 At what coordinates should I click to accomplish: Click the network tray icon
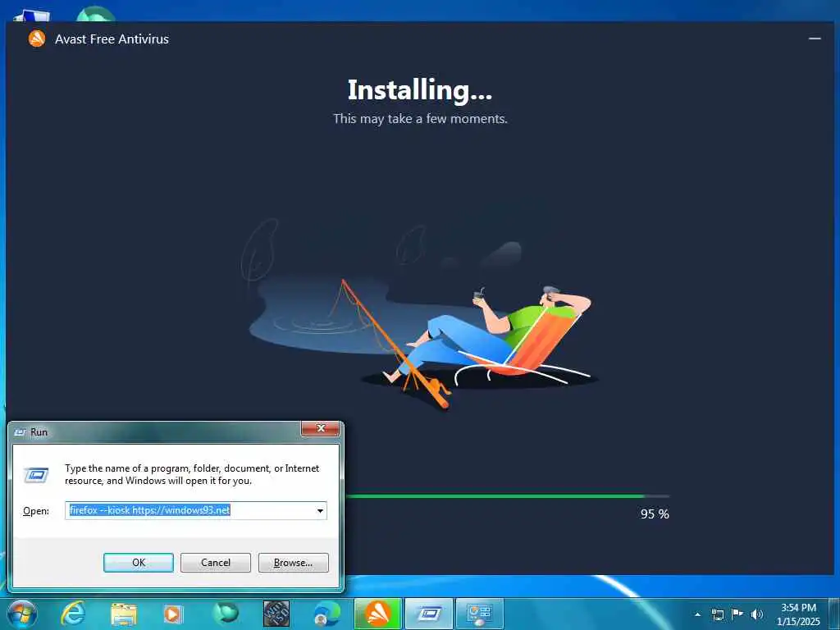[x=717, y=614]
